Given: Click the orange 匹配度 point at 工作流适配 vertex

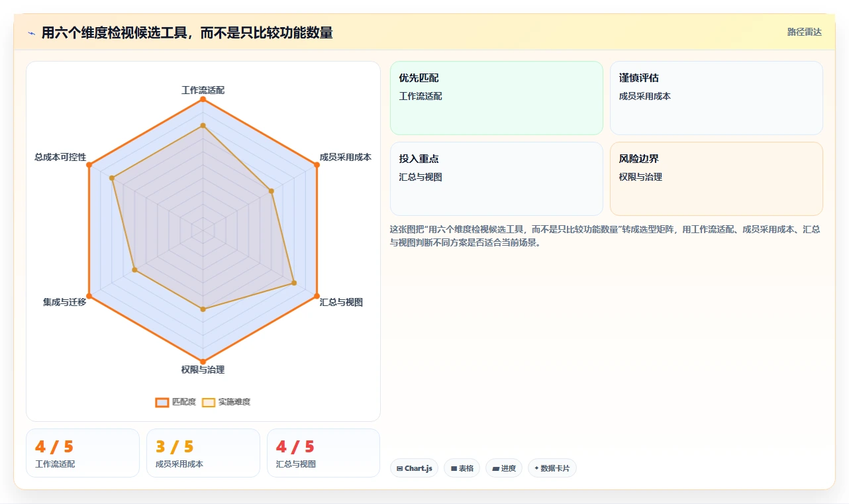Looking at the screenshot, I should tap(203, 99).
